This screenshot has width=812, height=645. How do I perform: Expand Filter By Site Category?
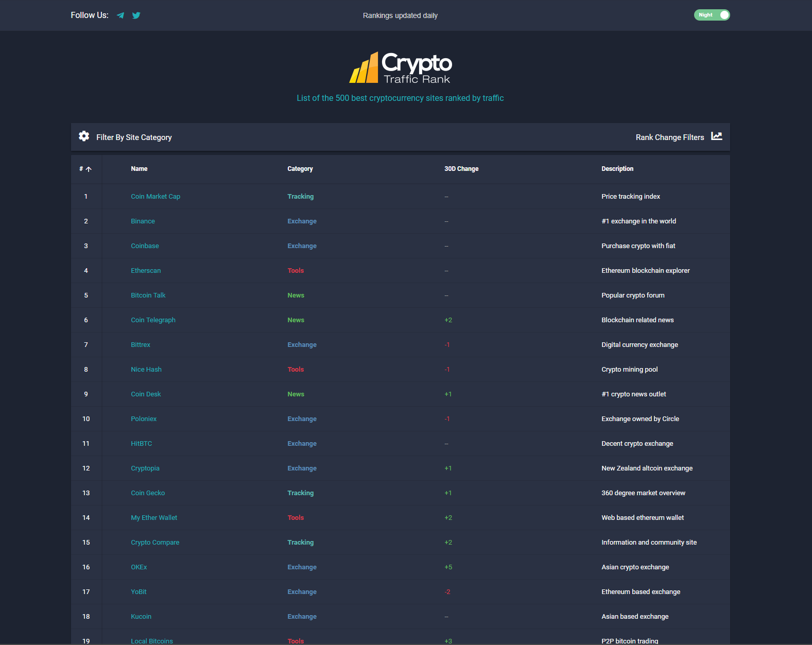[134, 137]
